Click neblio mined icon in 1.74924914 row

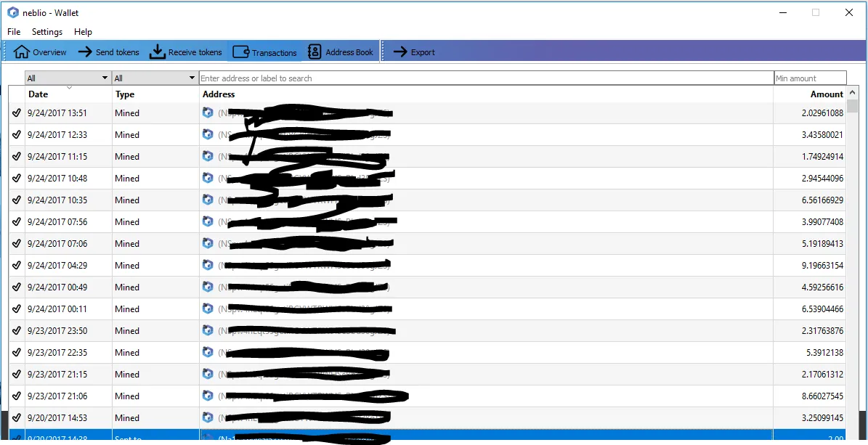point(208,156)
